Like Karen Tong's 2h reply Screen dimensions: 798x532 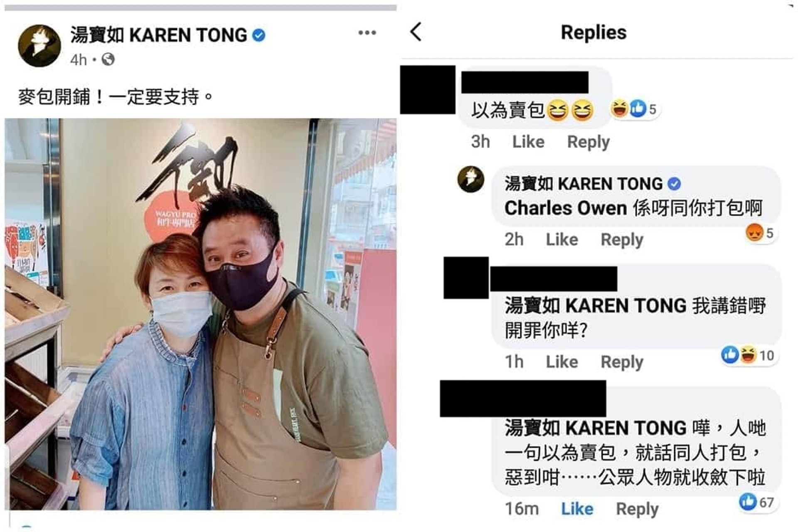[x=562, y=239]
